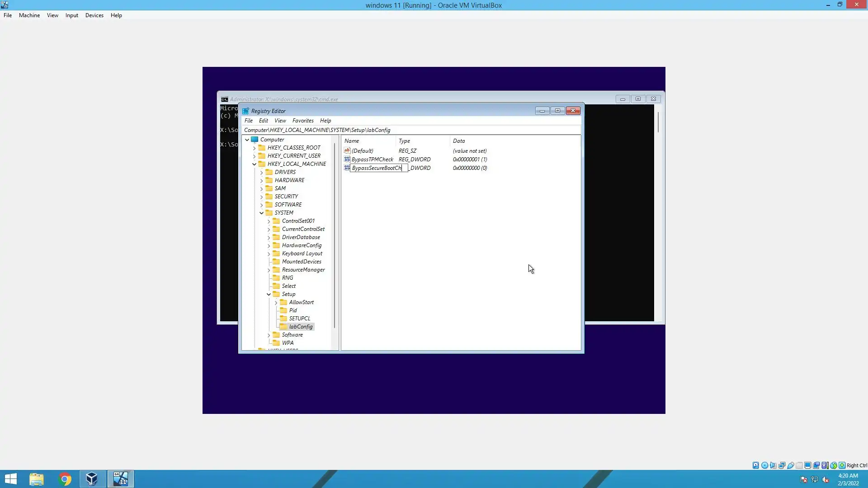Screen dimensions: 868x488
Task: Click the Data column header
Action: (x=459, y=141)
